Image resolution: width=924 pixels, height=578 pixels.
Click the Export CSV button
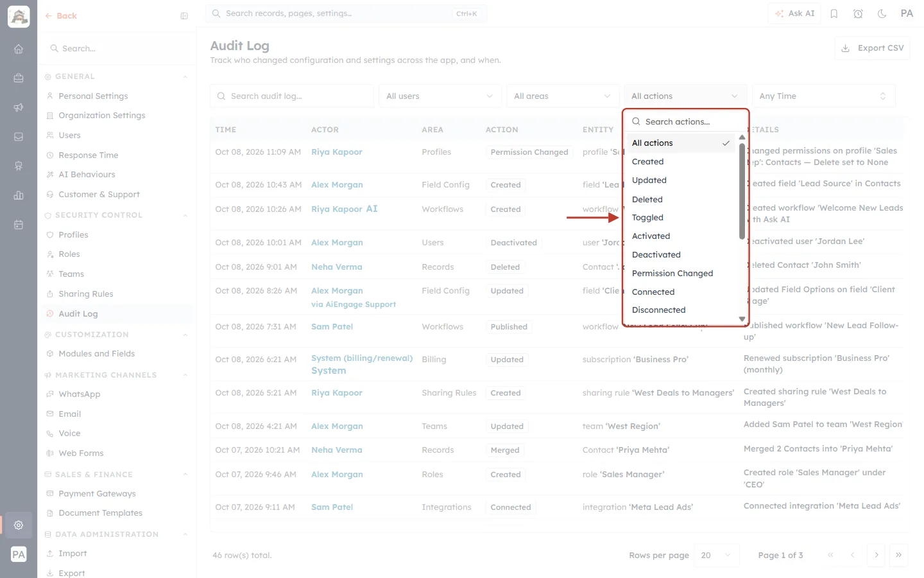coord(873,48)
